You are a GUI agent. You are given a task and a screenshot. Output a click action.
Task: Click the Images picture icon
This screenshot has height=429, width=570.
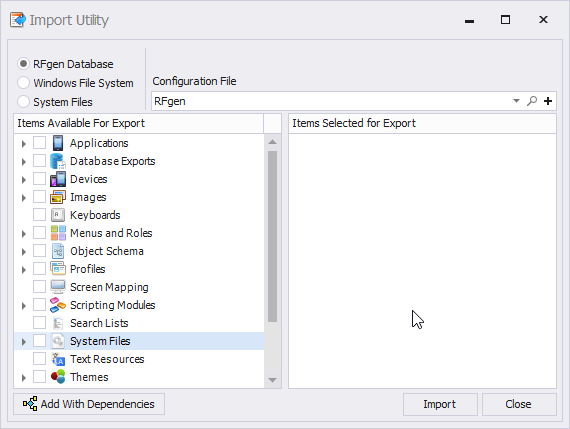pos(58,197)
